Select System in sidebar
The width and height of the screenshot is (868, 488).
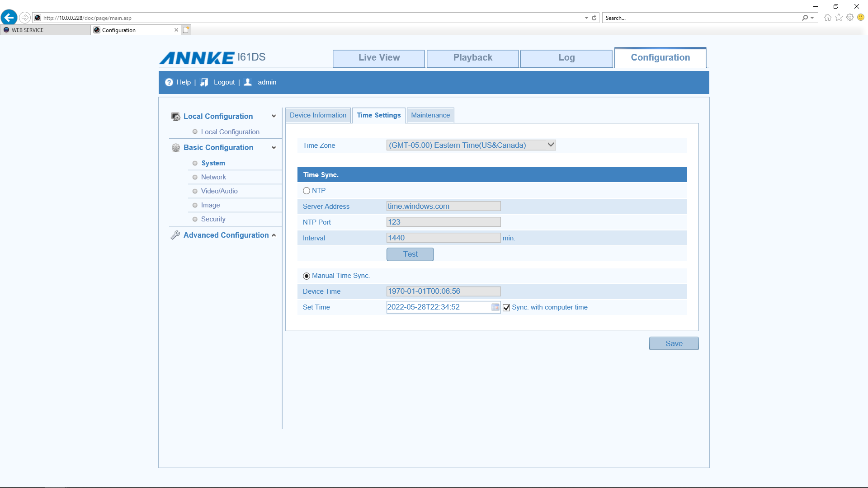(x=213, y=163)
